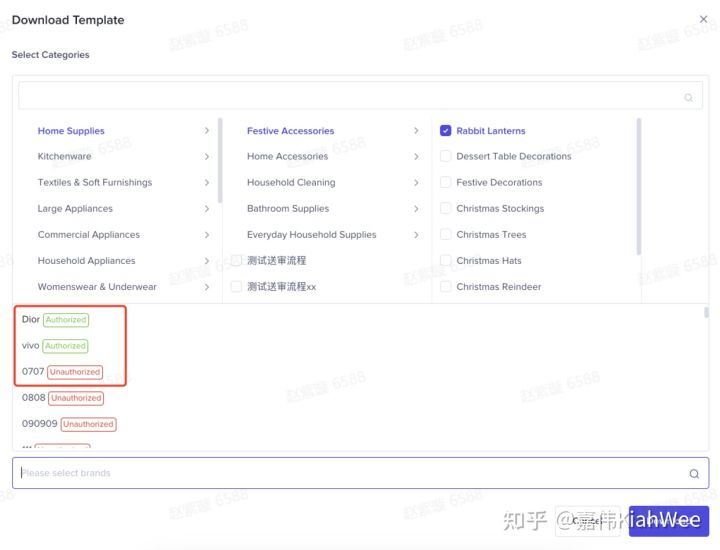Screen dimensions: 720x550
Task: Check the Dessert Table Decorations checkbox
Action: click(445, 156)
